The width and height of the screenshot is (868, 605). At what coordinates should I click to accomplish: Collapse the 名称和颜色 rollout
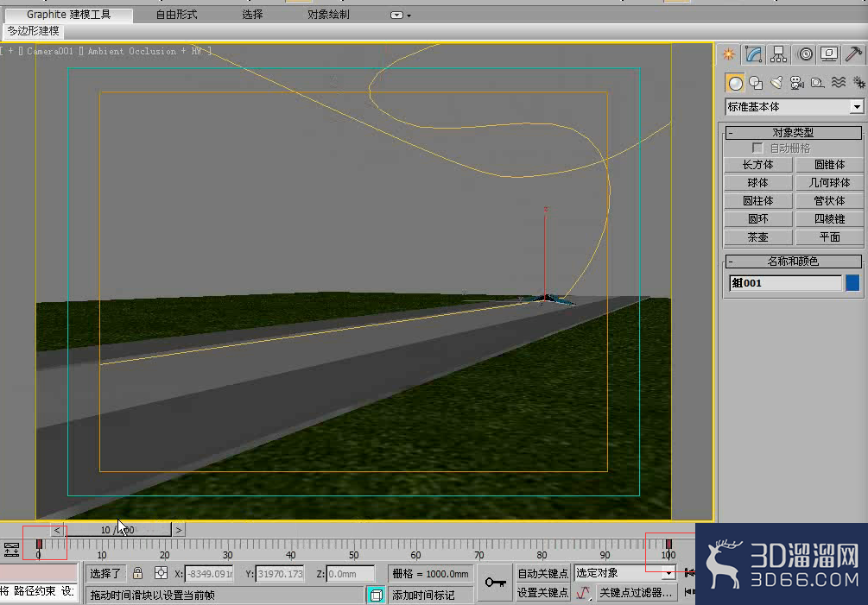(x=793, y=261)
